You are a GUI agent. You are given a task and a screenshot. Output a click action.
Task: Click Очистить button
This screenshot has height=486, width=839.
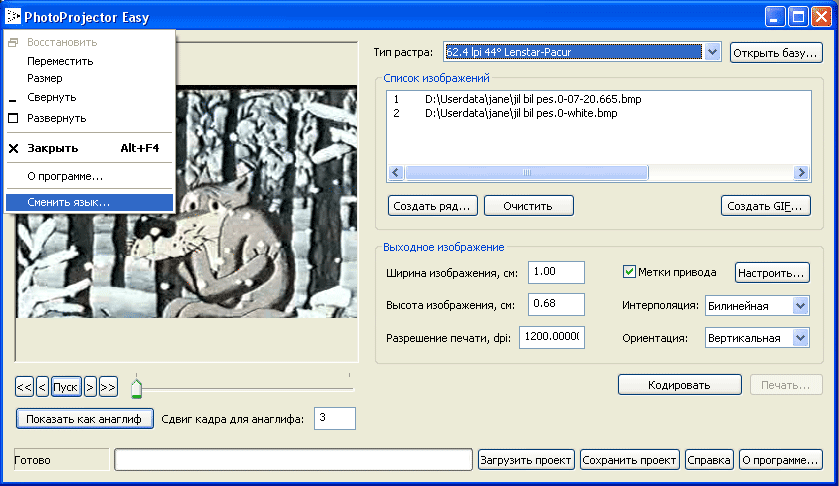coord(529,206)
